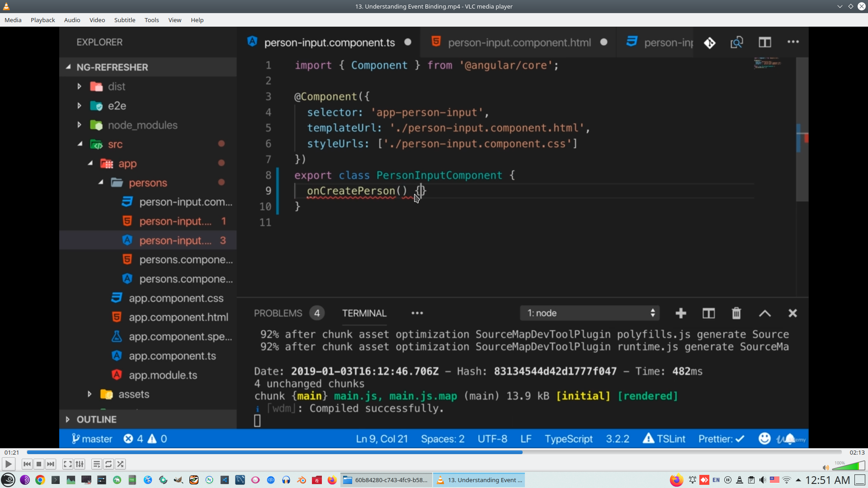Click the system clock in tray
Screen dimensions: 868x488
[827, 480]
